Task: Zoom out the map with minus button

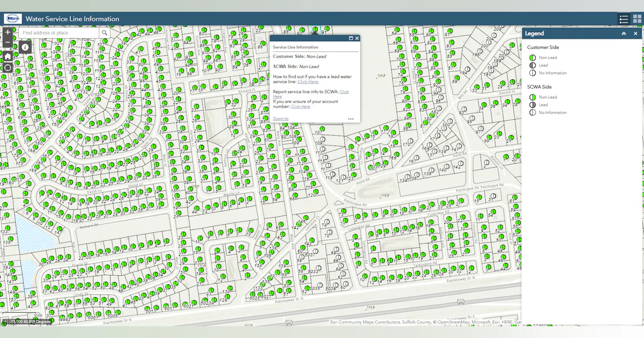Action: 8,42
